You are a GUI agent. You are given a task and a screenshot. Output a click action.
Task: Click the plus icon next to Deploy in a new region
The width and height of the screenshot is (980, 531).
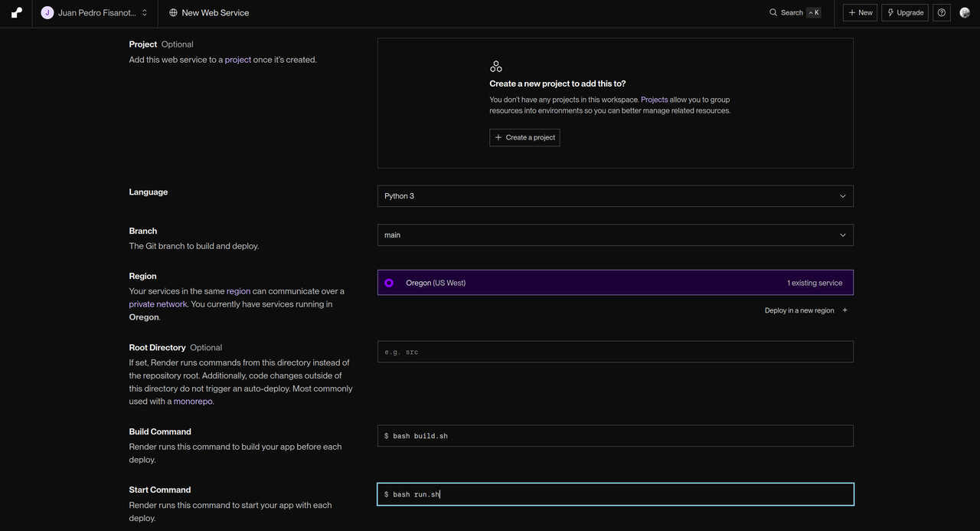(x=844, y=310)
